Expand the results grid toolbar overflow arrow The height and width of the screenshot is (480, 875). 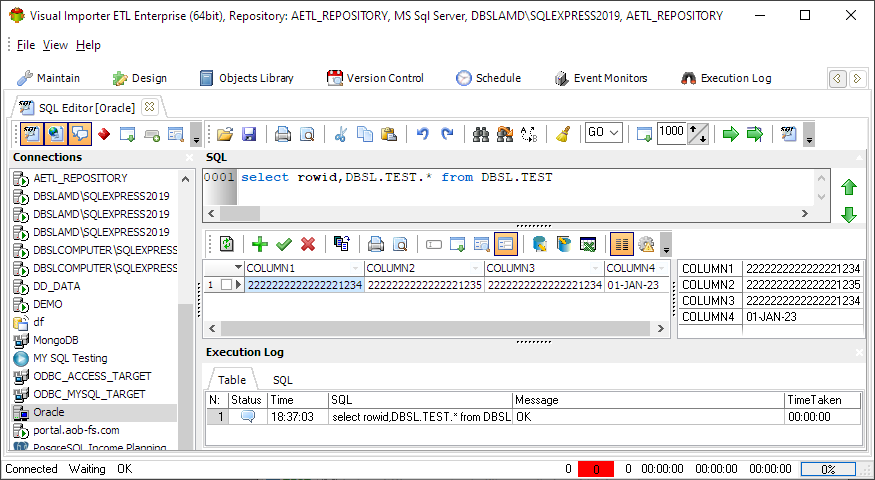(x=666, y=246)
